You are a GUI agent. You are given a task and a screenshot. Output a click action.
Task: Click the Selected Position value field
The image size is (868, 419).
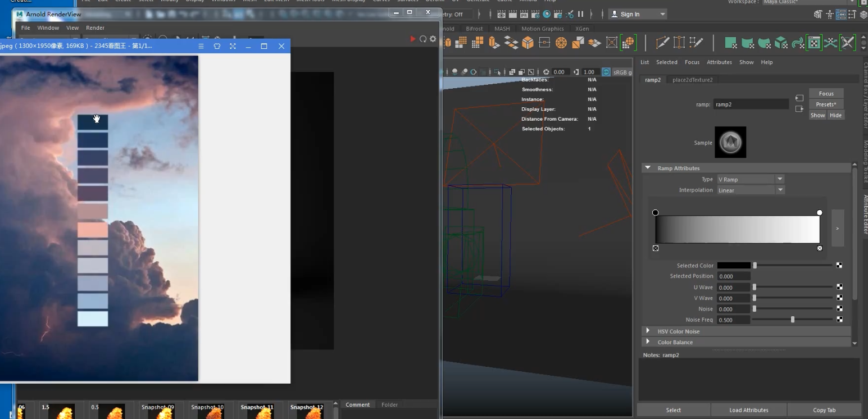tap(734, 276)
